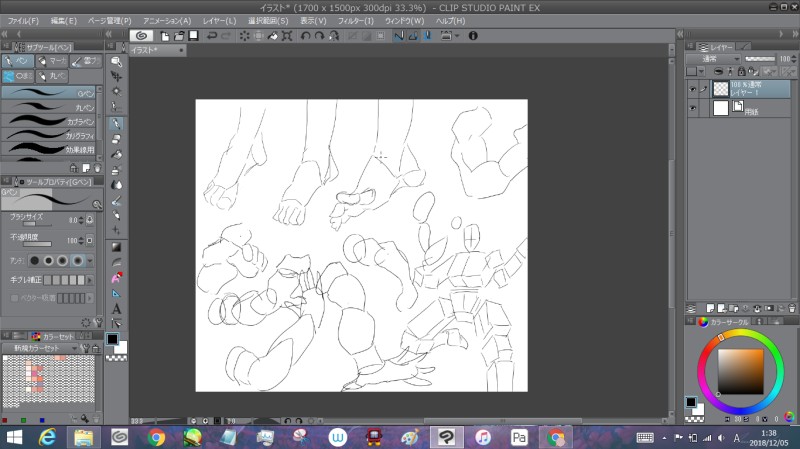Select the Ruler tool
Viewport: 800px width, 449px height.
tap(116, 293)
